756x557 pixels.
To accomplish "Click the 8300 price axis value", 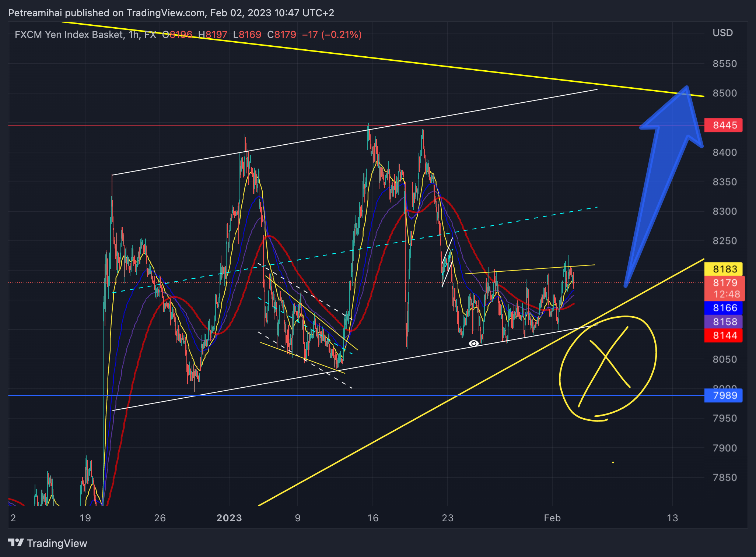I will coord(725,211).
